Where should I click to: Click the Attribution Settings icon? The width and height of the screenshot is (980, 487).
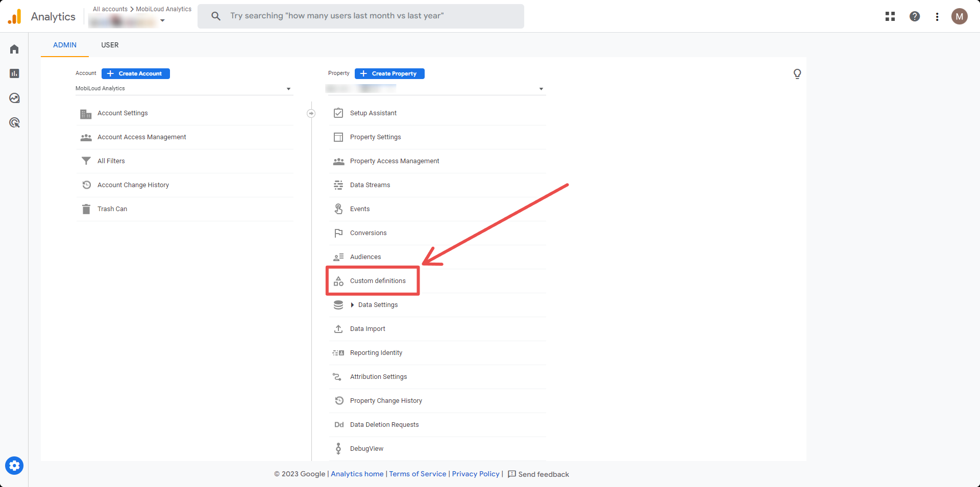[337, 377]
